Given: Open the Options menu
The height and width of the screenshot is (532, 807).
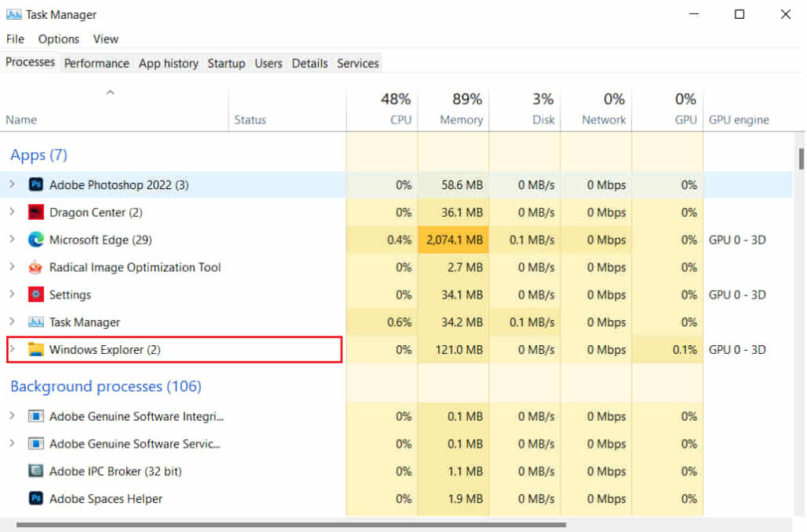Looking at the screenshot, I should click(x=58, y=39).
